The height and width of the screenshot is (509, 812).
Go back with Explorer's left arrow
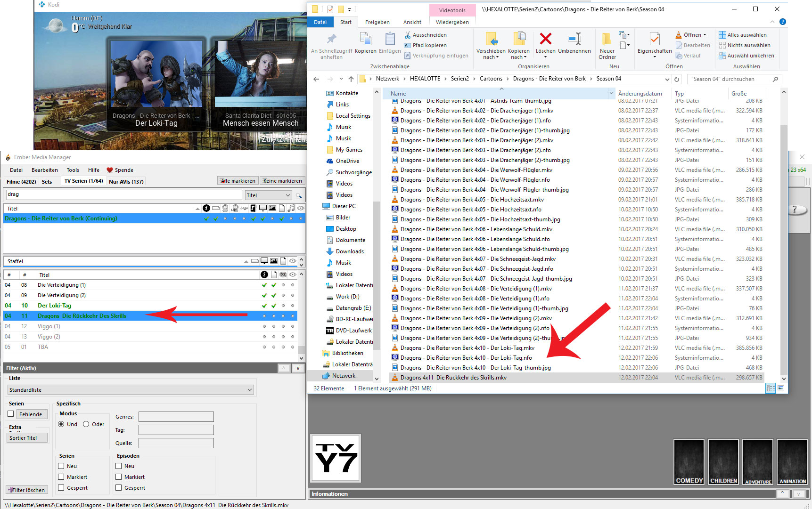[x=316, y=79]
